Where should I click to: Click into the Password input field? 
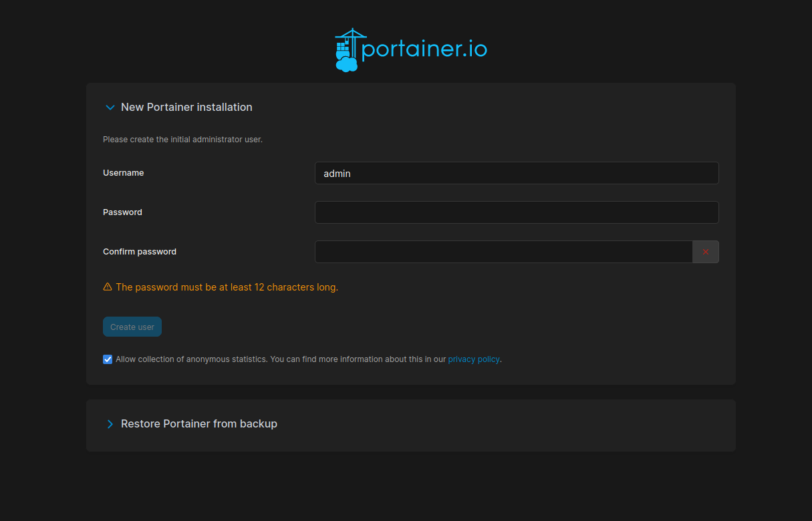click(516, 212)
